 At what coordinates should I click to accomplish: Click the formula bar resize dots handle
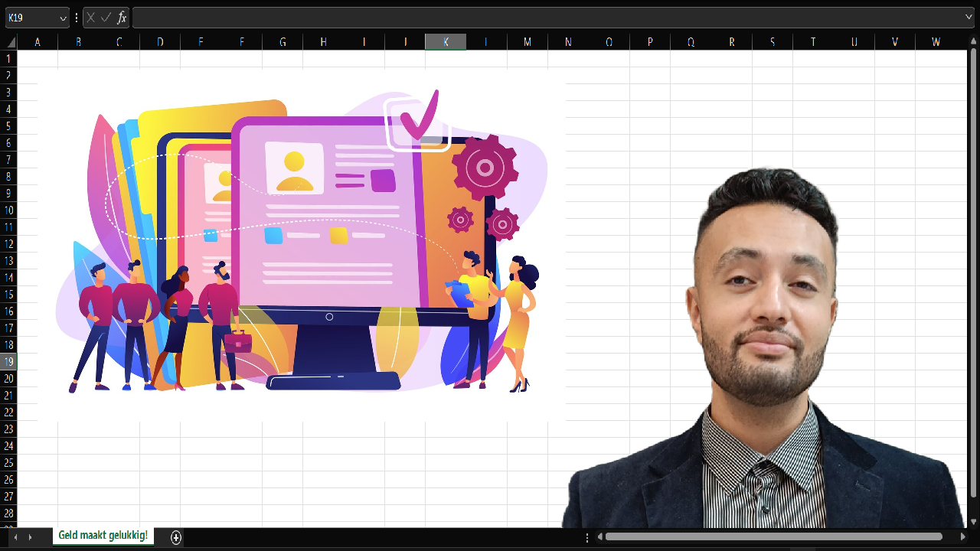click(x=77, y=18)
